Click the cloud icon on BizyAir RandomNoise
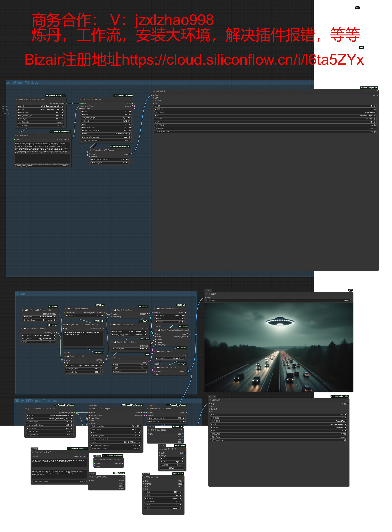The image size is (392, 532). (x=114, y=325)
